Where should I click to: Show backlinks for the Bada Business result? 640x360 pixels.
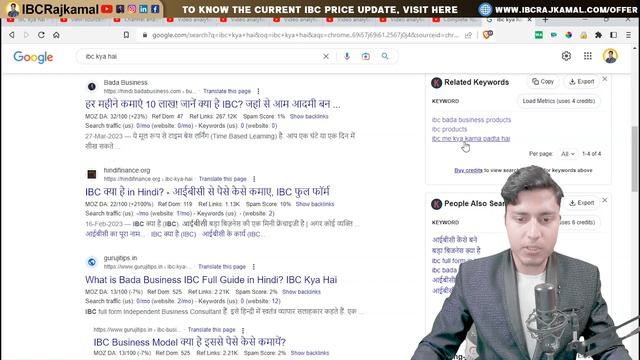309,117
